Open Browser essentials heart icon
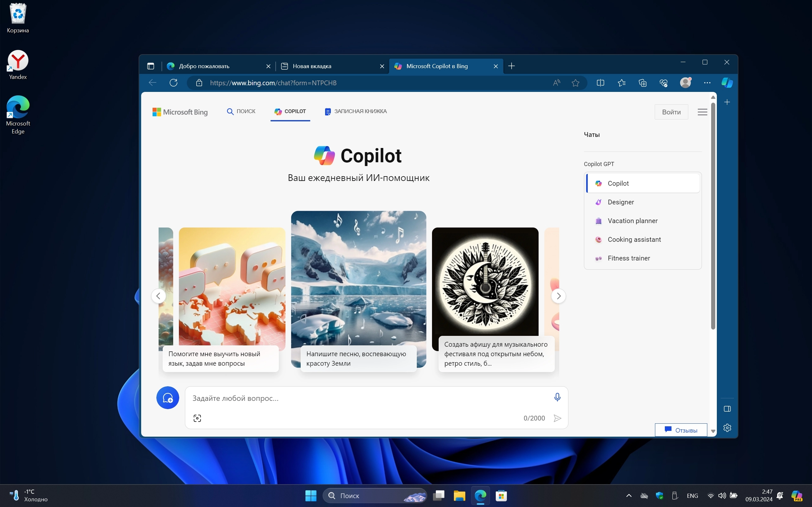Viewport: 812px width, 507px height. [663, 82]
